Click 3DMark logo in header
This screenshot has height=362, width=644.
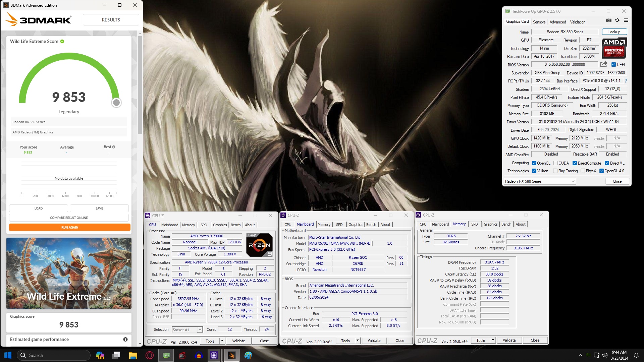tap(39, 20)
